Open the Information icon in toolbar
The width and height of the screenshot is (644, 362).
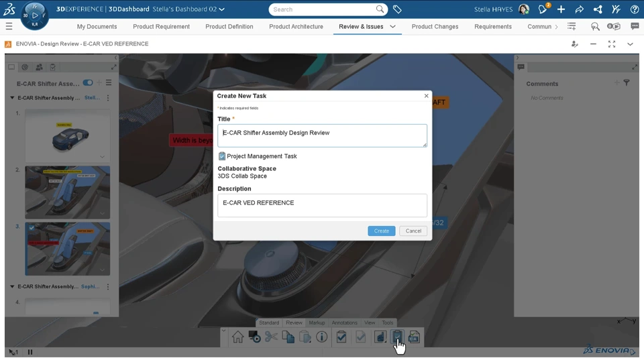tap(321, 337)
